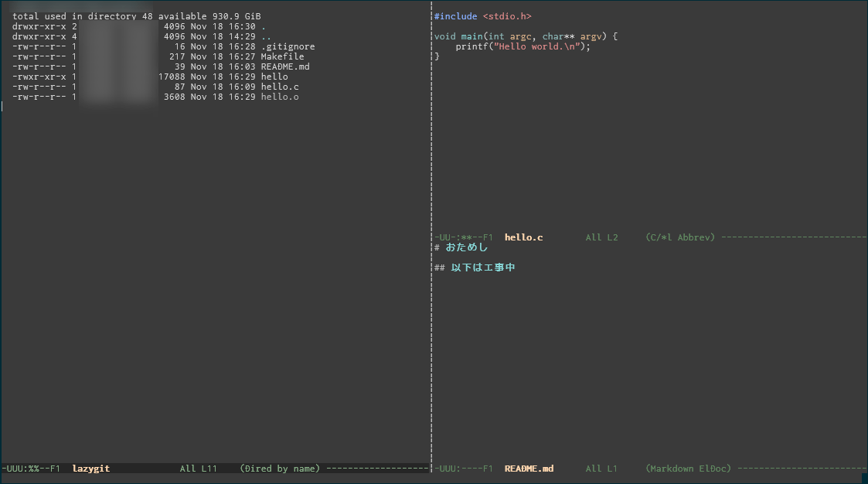The width and height of the screenshot is (868, 484).
Task: Click README.md buffer name in bottom mode line
Action: tap(529, 469)
